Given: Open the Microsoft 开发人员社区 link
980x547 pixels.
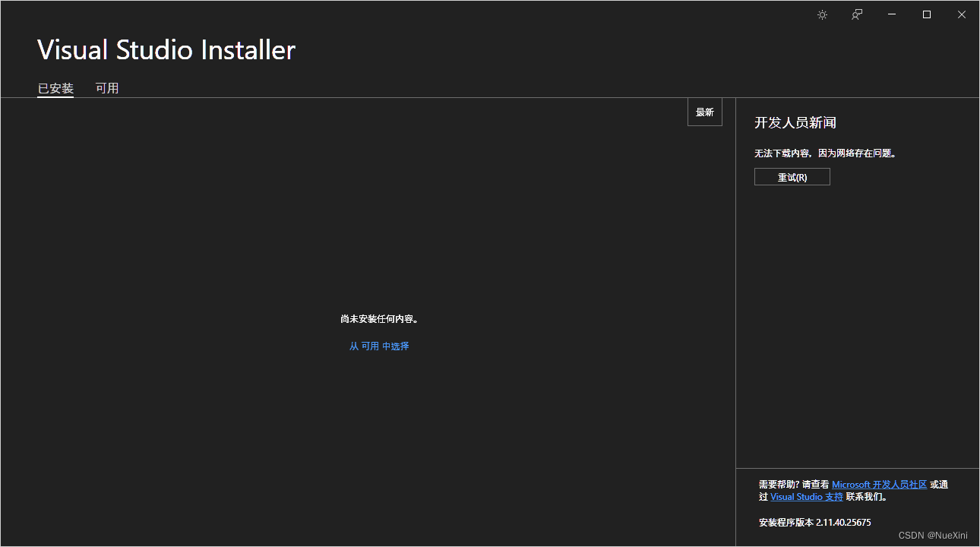Looking at the screenshot, I should pos(880,484).
